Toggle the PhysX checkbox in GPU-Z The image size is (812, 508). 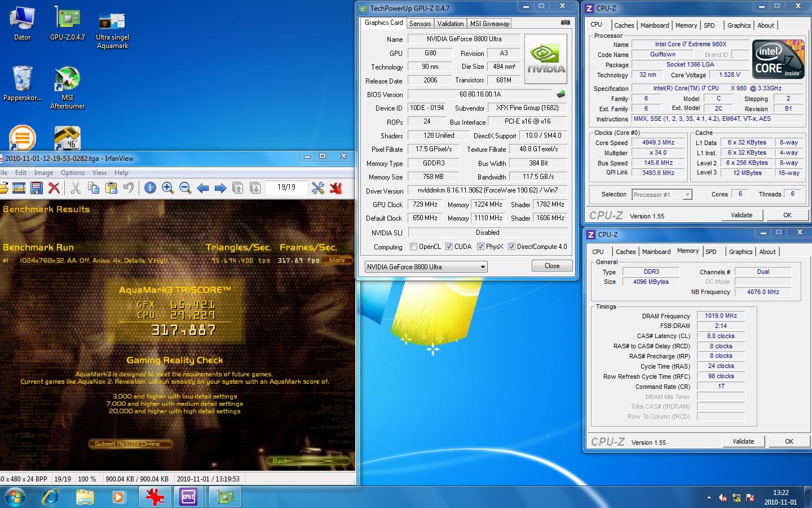[480, 247]
